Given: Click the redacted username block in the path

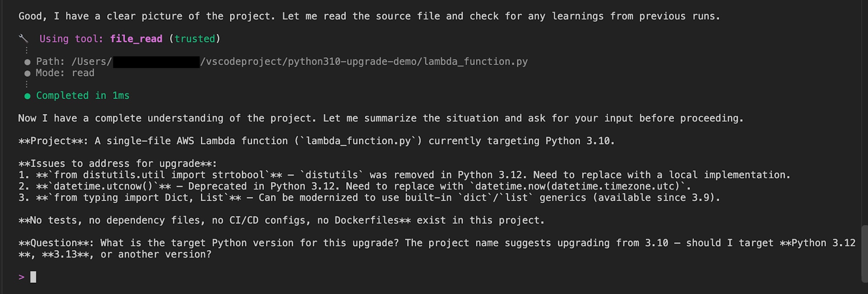Looking at the screenshot, I should 156,62.
